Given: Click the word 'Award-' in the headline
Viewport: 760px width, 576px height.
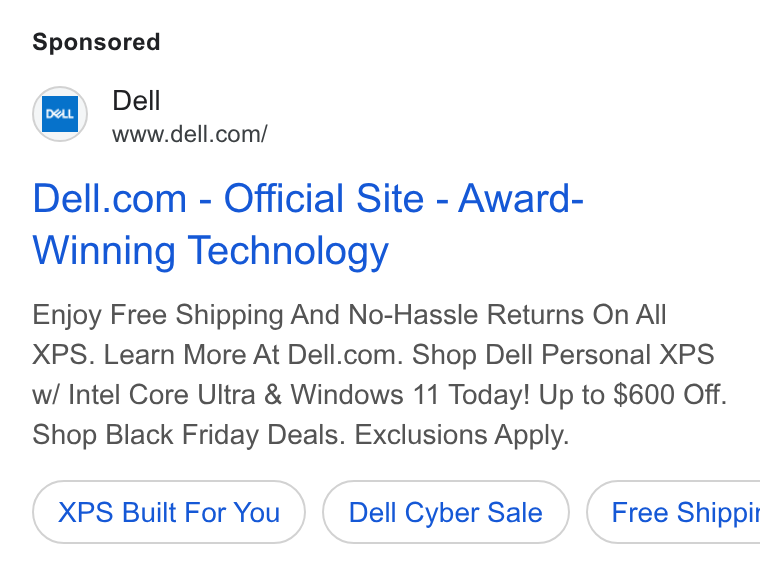Looking at the screenshot, I should pyautogui.click(x=521, y=199).
